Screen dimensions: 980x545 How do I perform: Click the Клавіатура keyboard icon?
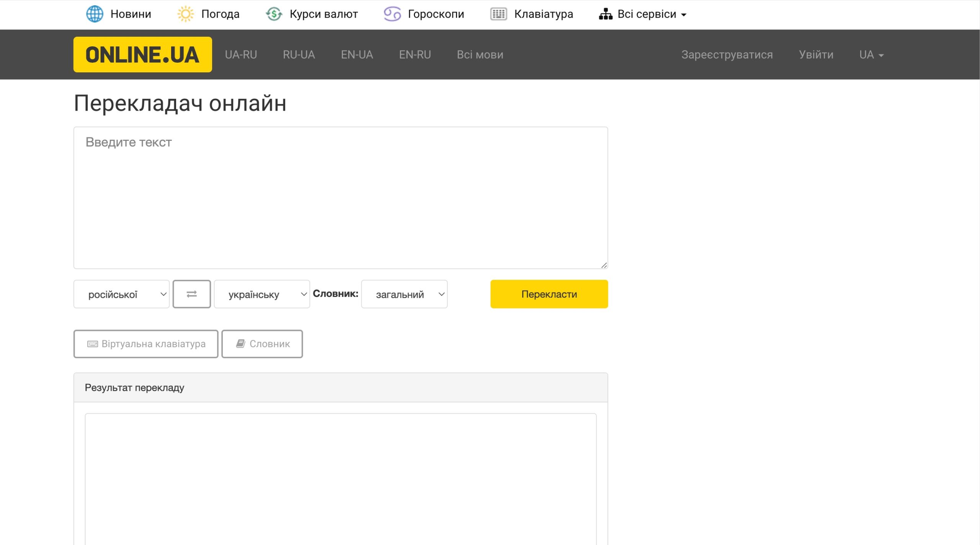[498, 14]
